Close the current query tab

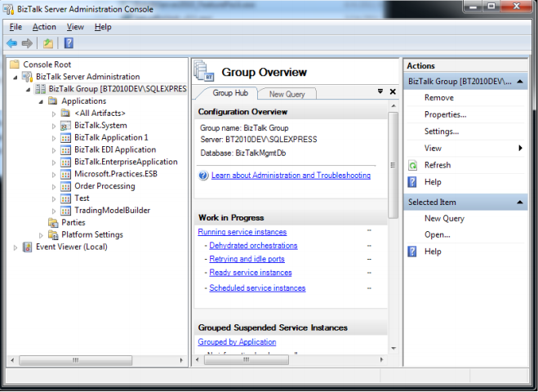tap(393, 91)
